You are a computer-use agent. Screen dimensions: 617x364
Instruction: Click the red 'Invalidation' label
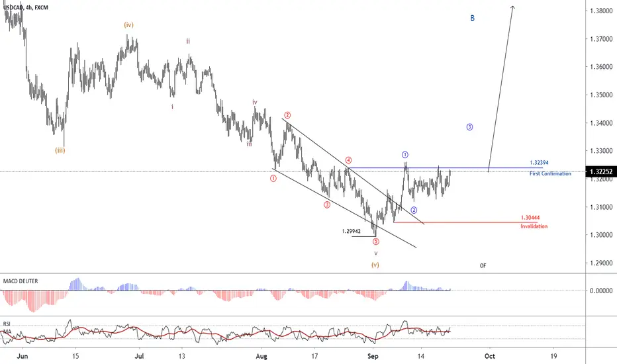pyautogui.click(x=534, y=226)
